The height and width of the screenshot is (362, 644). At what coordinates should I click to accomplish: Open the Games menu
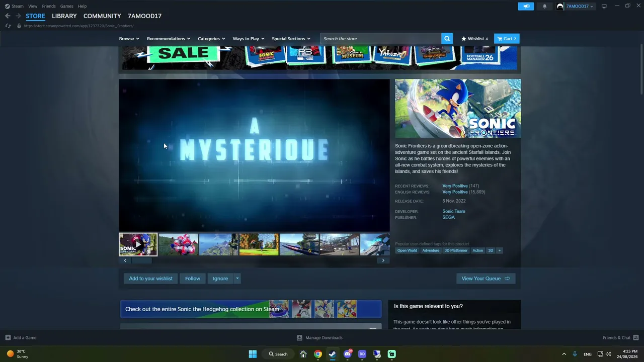(66, 6)
